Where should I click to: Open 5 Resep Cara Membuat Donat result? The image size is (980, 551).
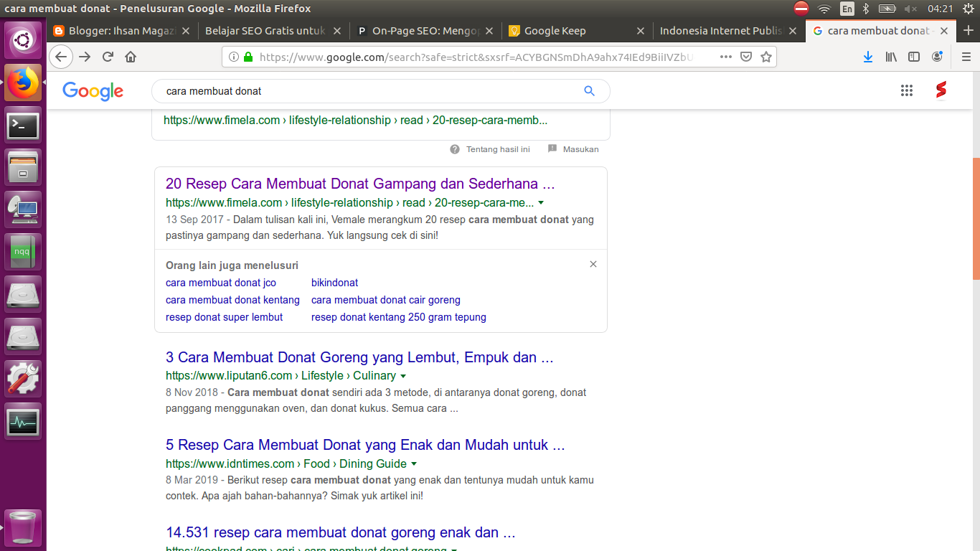click(x=365, y=445)
